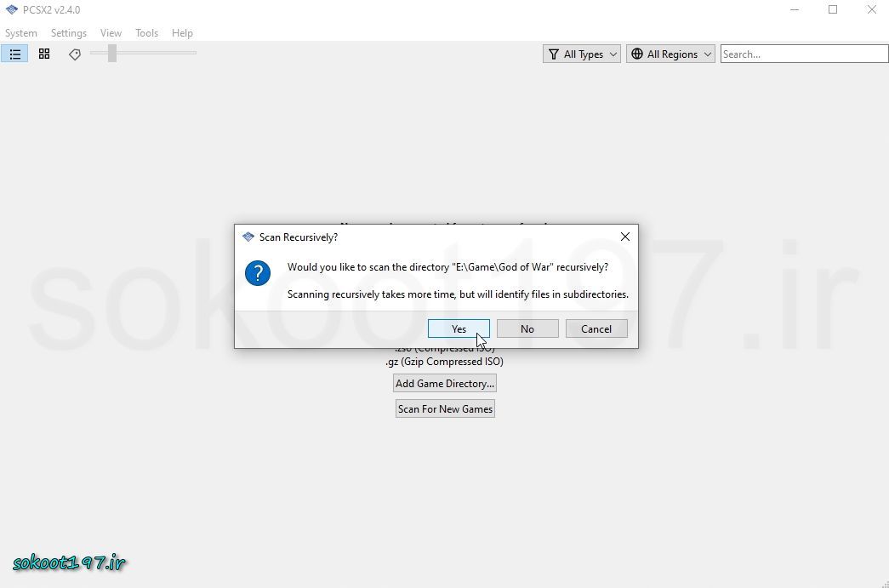
Task: Click the PCSX2 logo in title bar
Action: click(x=11, y=10)
